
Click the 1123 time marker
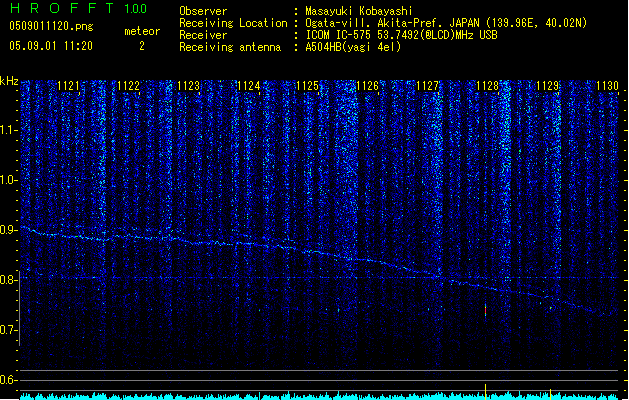point(188,86)
